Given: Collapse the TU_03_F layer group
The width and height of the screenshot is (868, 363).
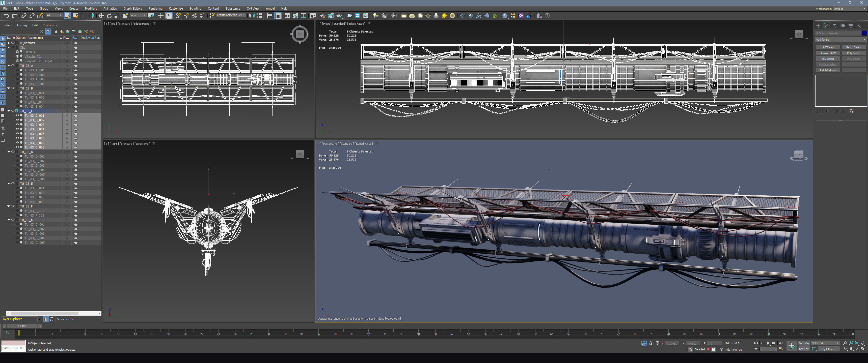Looking at the screenshot, I should point(8,206).
